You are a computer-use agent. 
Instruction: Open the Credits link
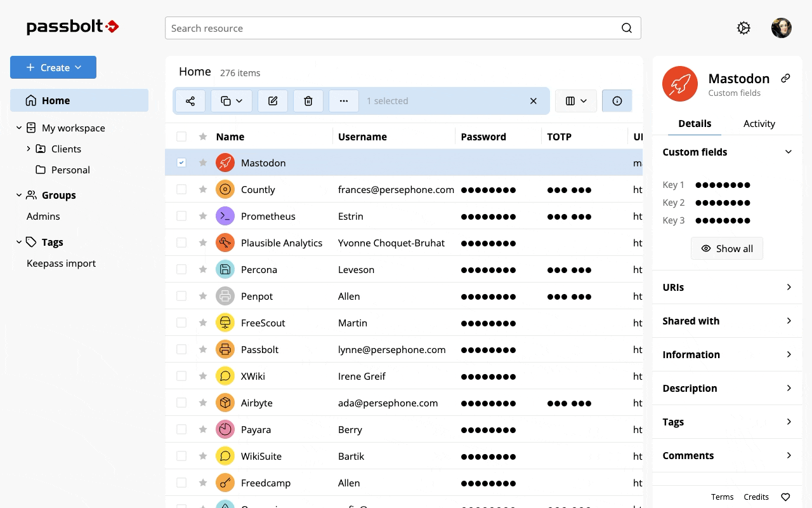pyautogui.click(x=756, y=497)
